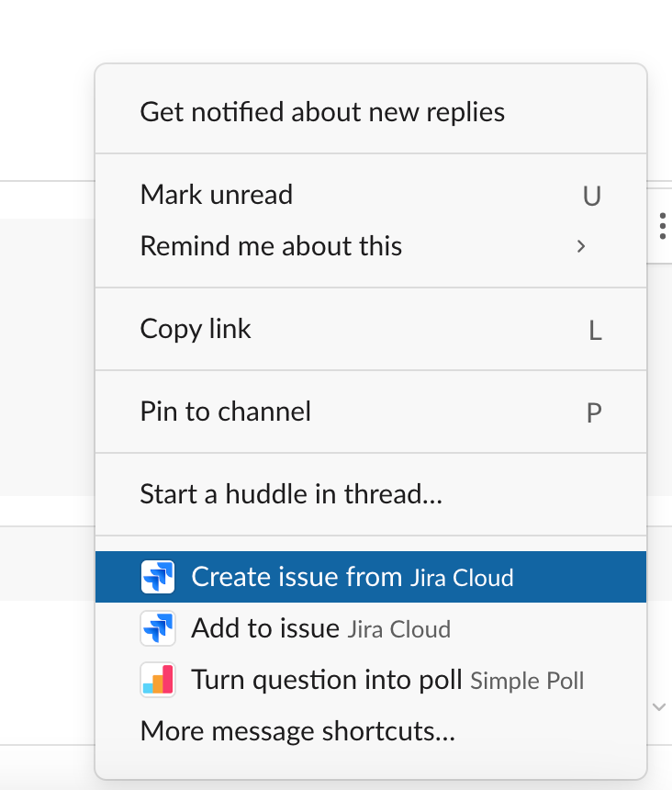Click the Jira icon beside Add to issue
672x790 pixels.
158,628
